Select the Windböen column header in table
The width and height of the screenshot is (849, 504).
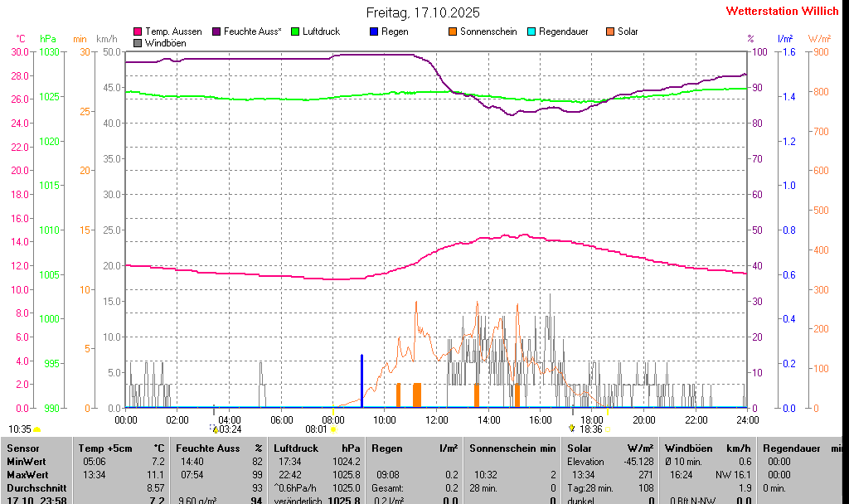click(x=688, y=448)
